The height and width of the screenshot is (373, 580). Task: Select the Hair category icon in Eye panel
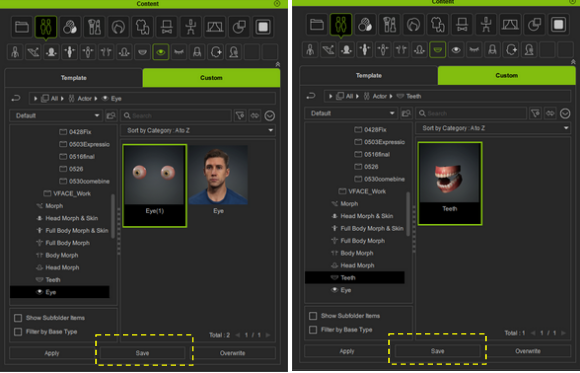coord(118,27)
